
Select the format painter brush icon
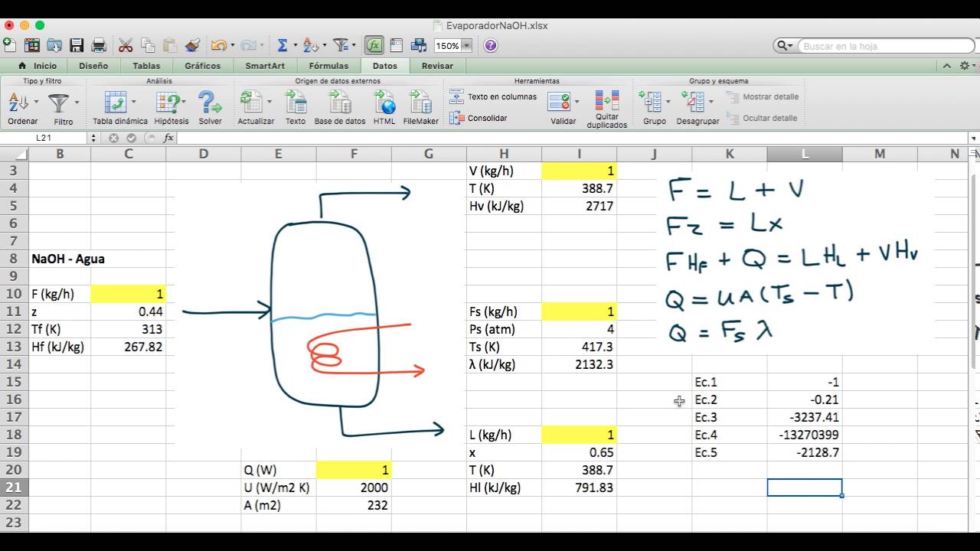coord(192,45)
